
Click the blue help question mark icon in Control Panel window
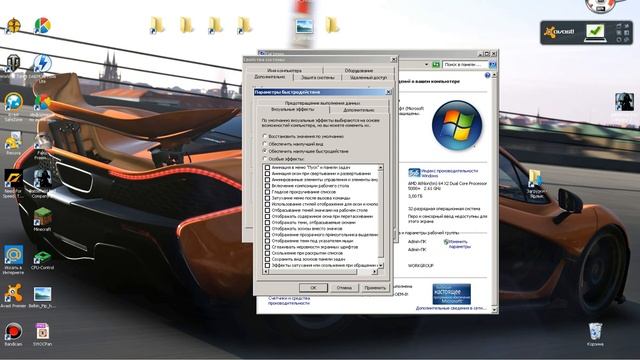487,76
